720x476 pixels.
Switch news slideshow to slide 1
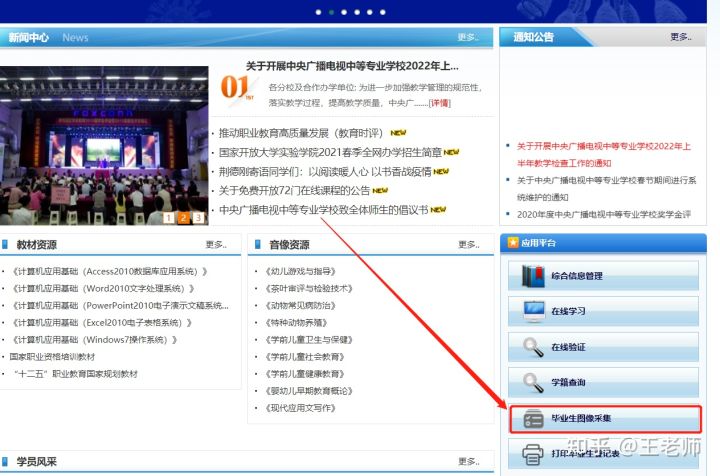coord(169,217)
